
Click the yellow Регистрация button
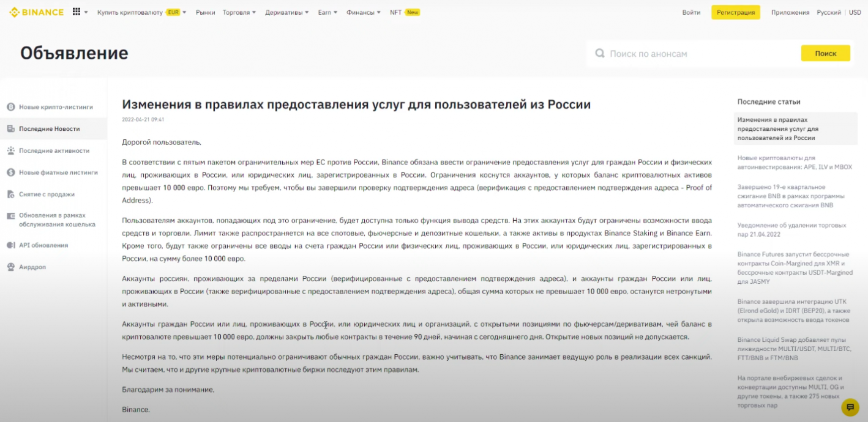736,12
